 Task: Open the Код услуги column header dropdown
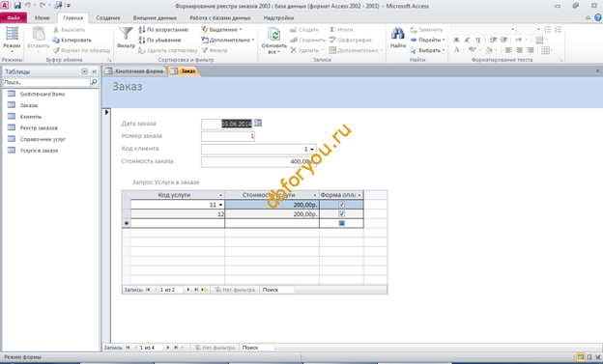click(x=220, y=195)
